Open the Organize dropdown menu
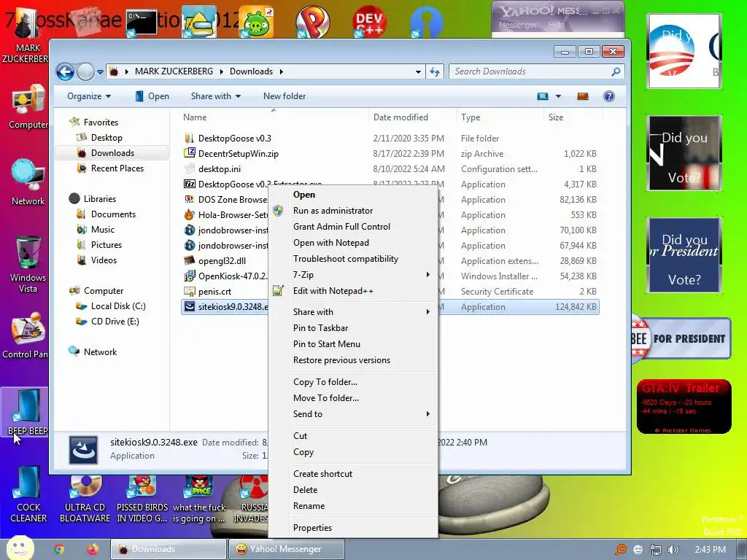This screenshot has width=747, height=560. 88,96
